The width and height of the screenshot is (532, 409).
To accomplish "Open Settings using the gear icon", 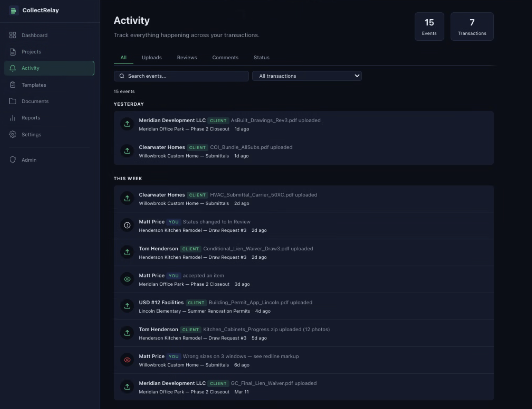I will (13, 134).
